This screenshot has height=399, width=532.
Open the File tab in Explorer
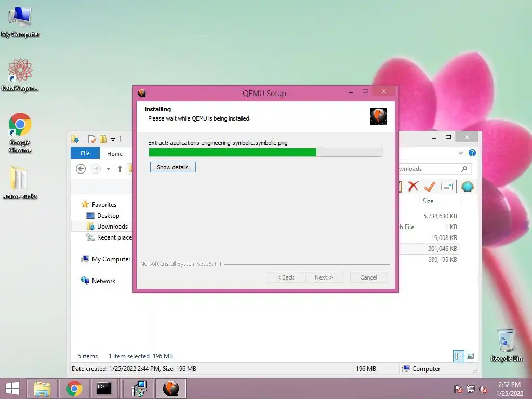(x=85, y=153)
